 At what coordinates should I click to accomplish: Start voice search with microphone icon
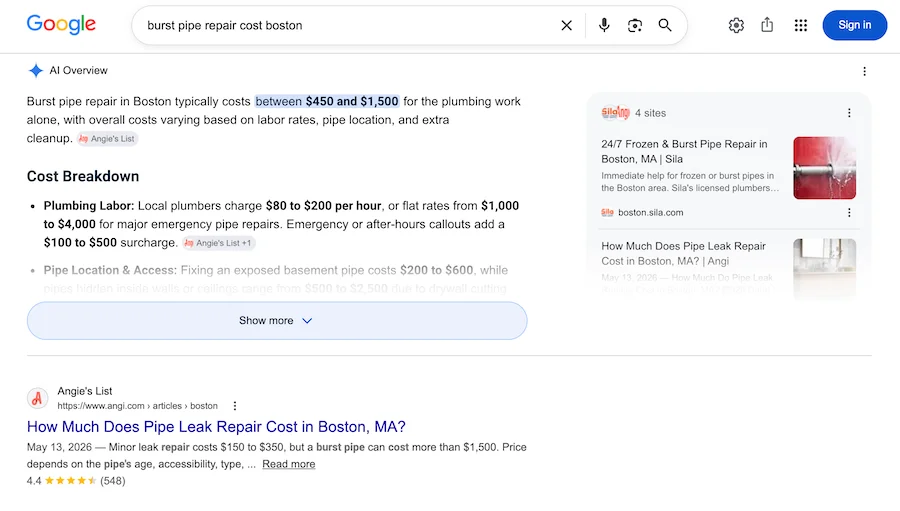[604, 25]
